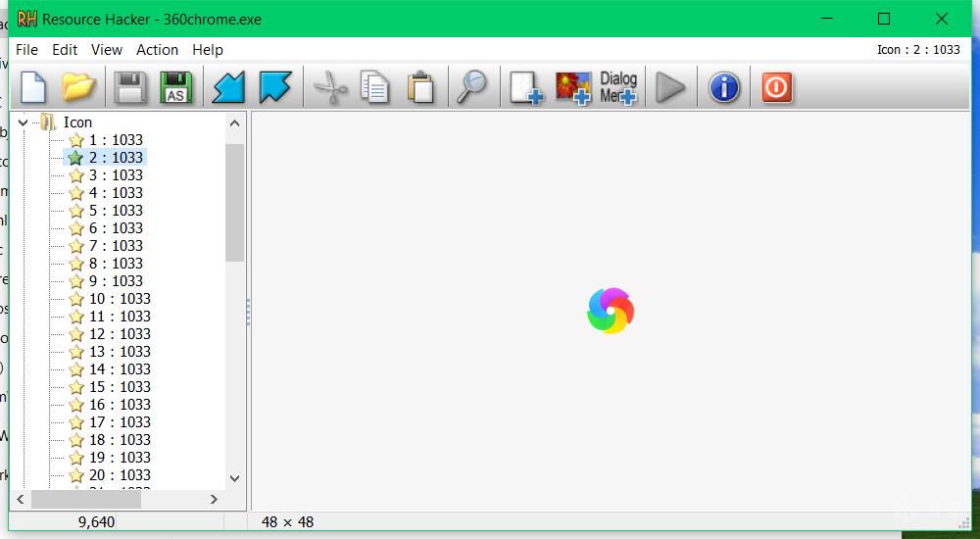Select icon resource 14 : 1033
The width and height of the screenshot is (980, 539).
point(120,368)
